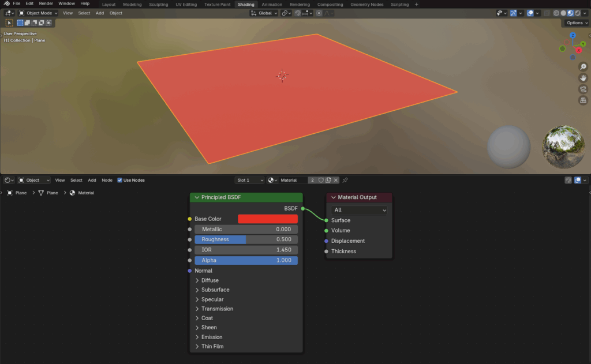Open the shader editor type selector icon

click(x=9, y=180)
